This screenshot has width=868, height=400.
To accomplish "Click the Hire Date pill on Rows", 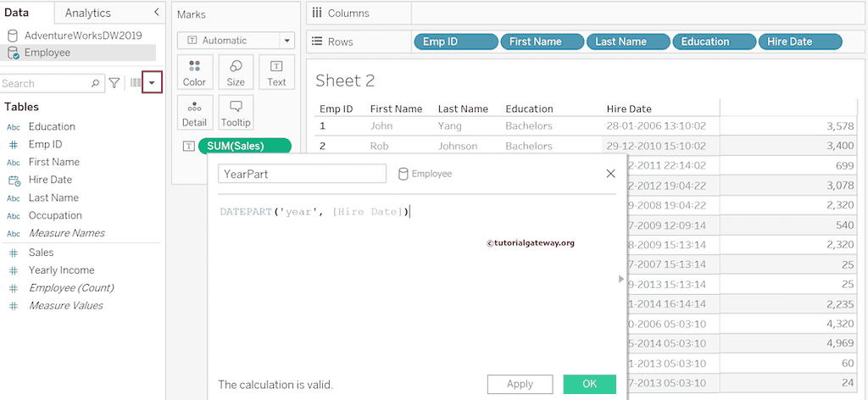I will tap(800, 42).
